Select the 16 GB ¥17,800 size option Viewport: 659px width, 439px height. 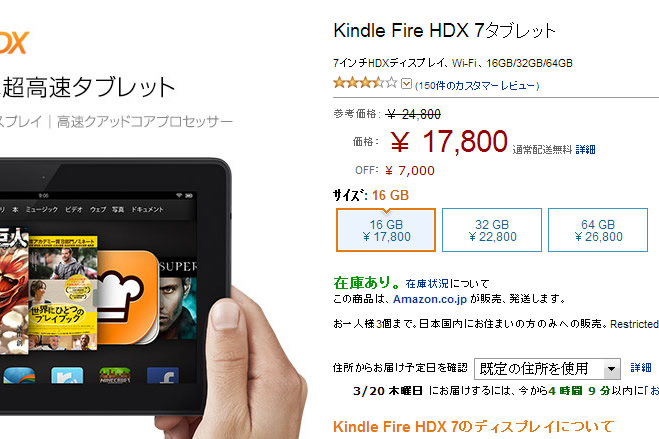pyautogui.click(x=386, y=230)
